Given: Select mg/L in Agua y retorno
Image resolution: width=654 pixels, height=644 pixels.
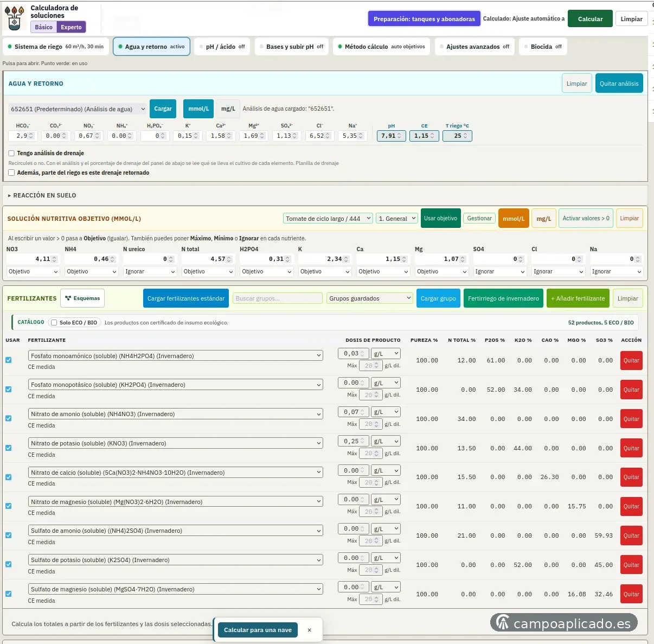Looking at the screenshot, I should point(228,109).
